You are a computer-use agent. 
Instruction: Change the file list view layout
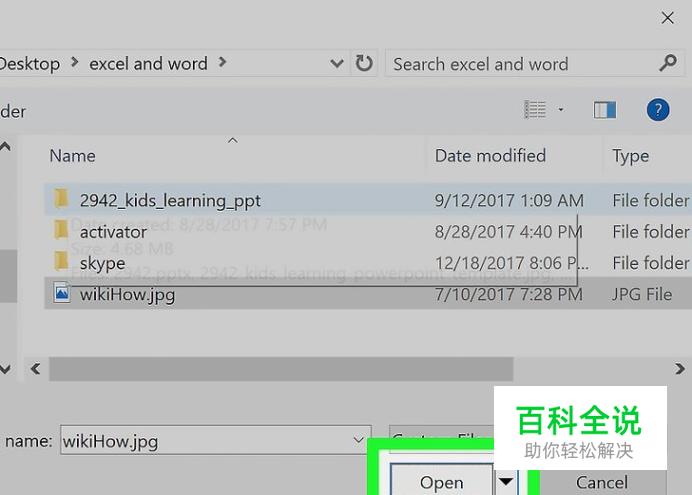coord(535,109)
